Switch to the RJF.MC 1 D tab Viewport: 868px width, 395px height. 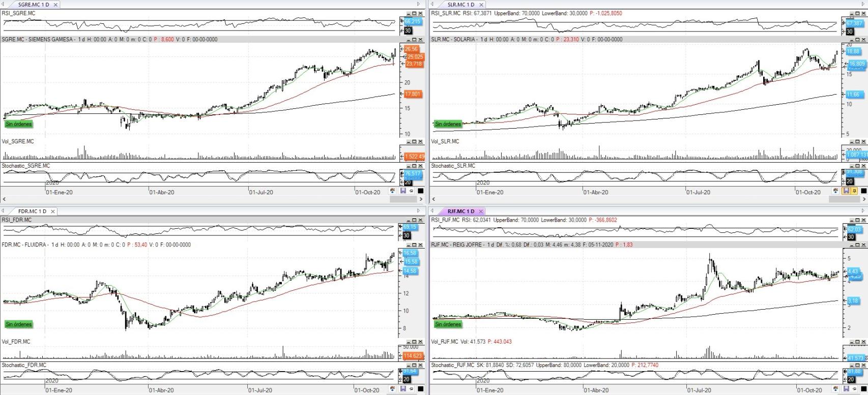461,211
